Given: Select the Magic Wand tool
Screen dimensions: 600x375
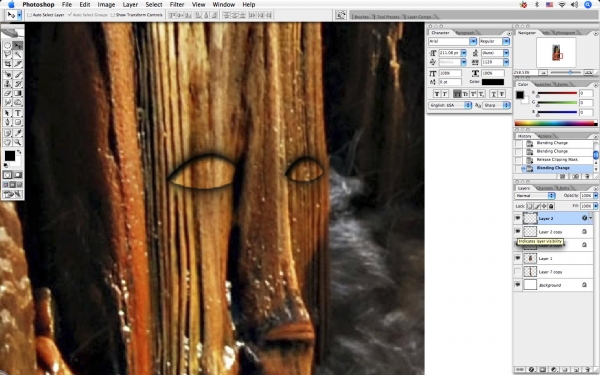Looking at the screenshot, I should point(18,55).
